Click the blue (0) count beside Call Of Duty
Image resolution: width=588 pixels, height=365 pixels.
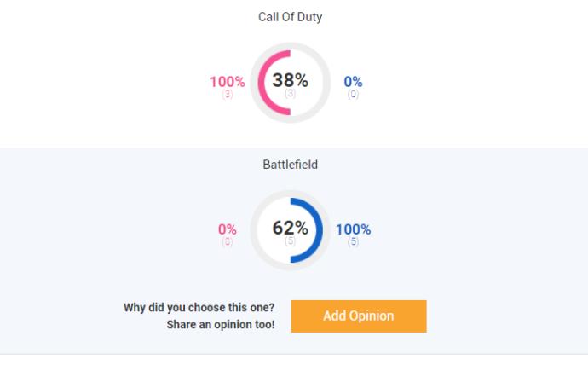click(x=353, y=94)
